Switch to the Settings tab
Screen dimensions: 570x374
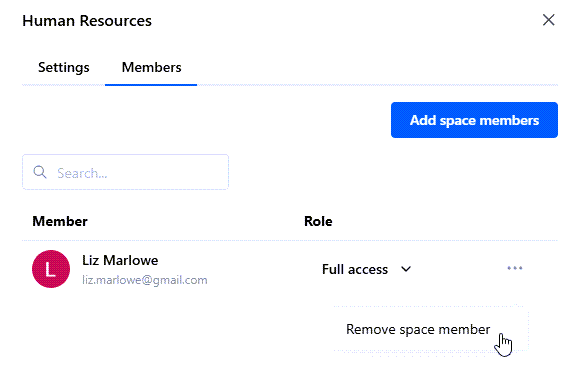pos(64,67)
